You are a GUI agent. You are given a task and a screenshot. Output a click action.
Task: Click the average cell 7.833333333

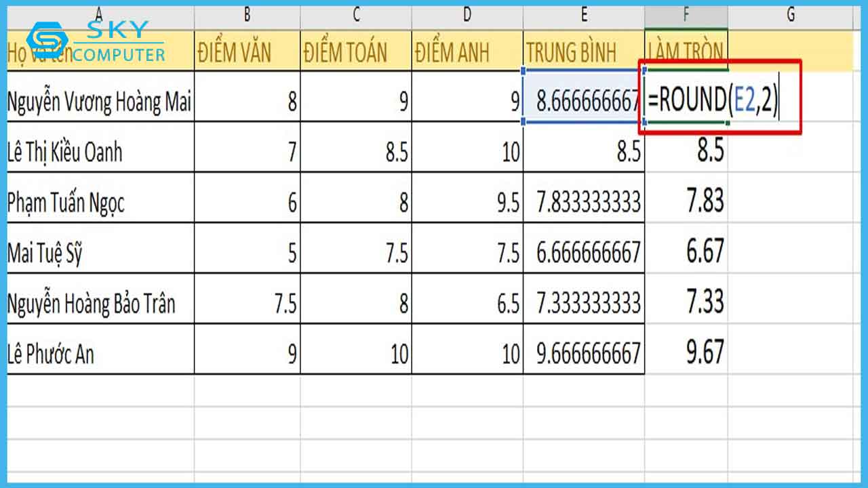point(584,198)
